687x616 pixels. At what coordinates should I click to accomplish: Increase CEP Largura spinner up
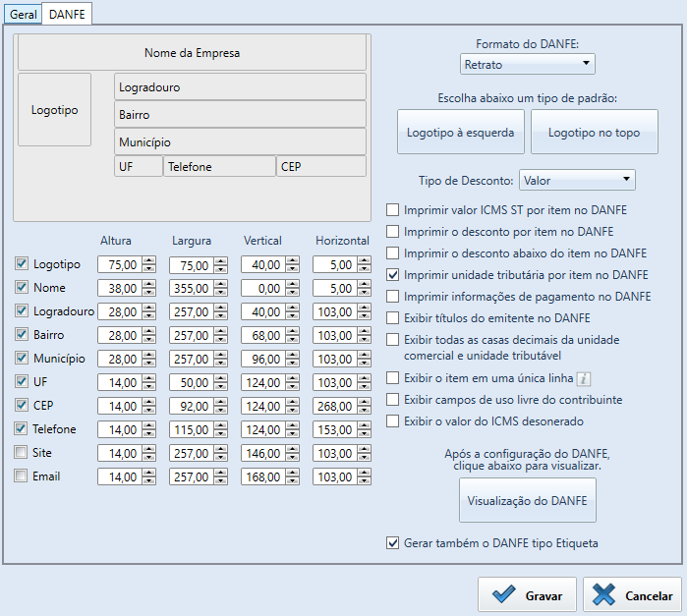(221, 402)
